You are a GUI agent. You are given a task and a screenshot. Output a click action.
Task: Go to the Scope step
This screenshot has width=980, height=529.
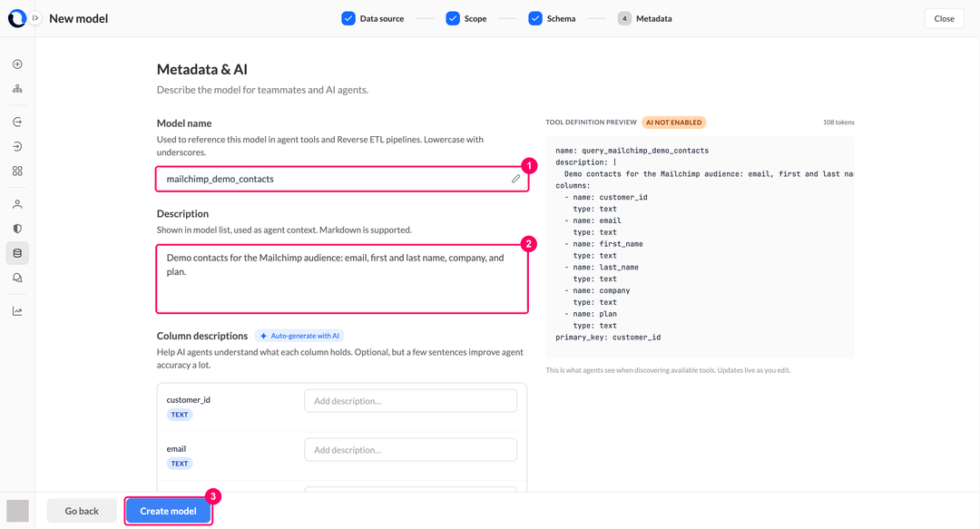[466, 19]
